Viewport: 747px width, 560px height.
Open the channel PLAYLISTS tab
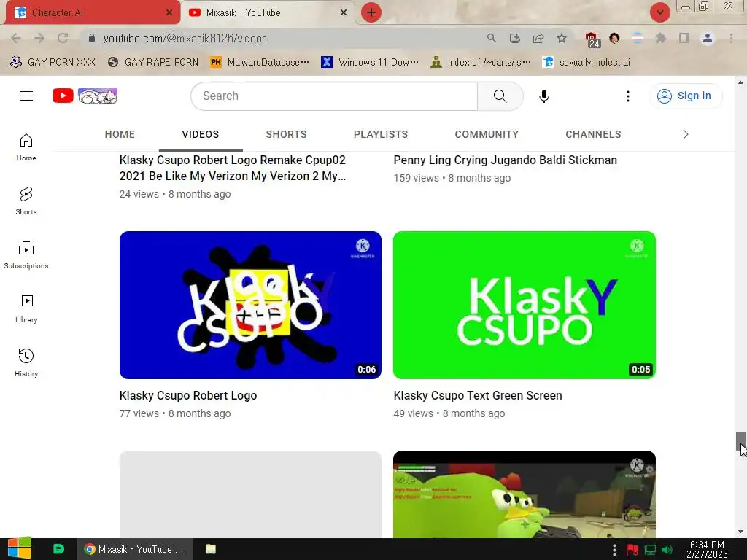(x=381, y=134)
